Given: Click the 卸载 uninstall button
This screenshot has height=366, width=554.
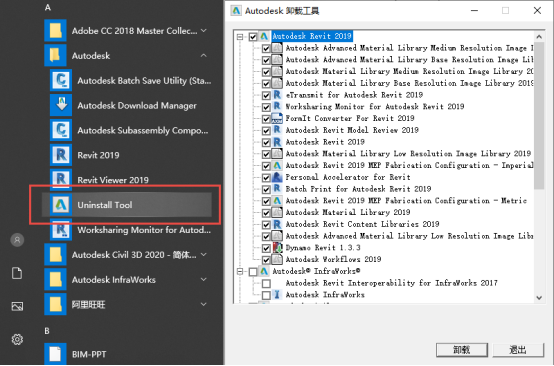Looking at the screenshot, I should (x=462, y=350).
